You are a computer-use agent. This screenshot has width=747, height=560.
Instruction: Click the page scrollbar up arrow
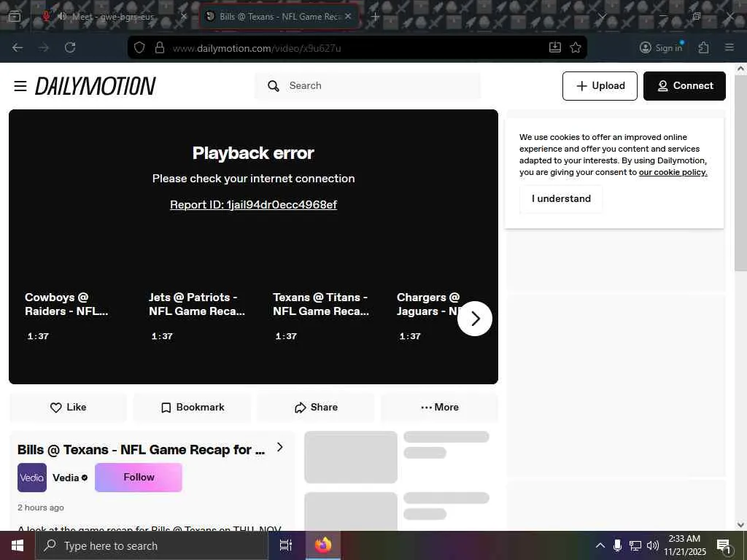pos(741,69)
